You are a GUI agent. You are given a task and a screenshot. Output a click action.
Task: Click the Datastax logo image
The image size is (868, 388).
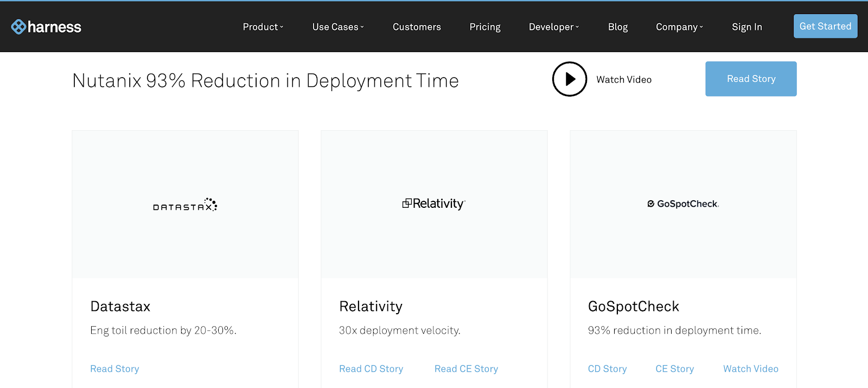coord(185,205)
